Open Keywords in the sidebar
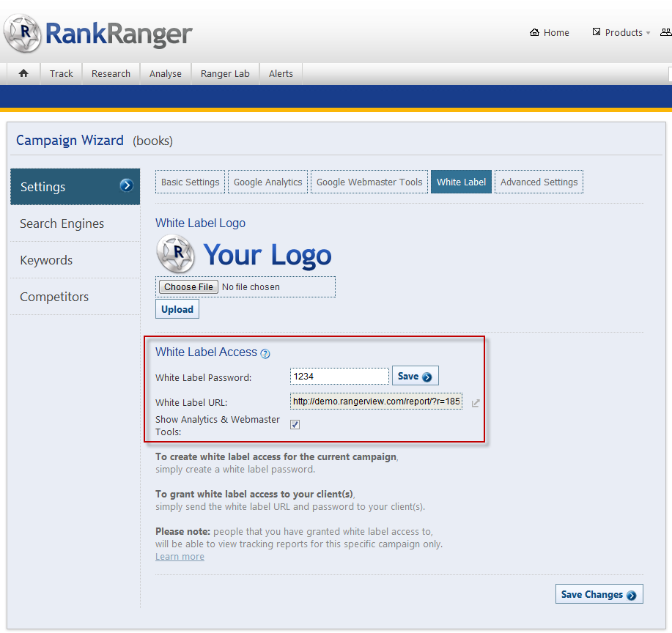 [x=46, y=260]
